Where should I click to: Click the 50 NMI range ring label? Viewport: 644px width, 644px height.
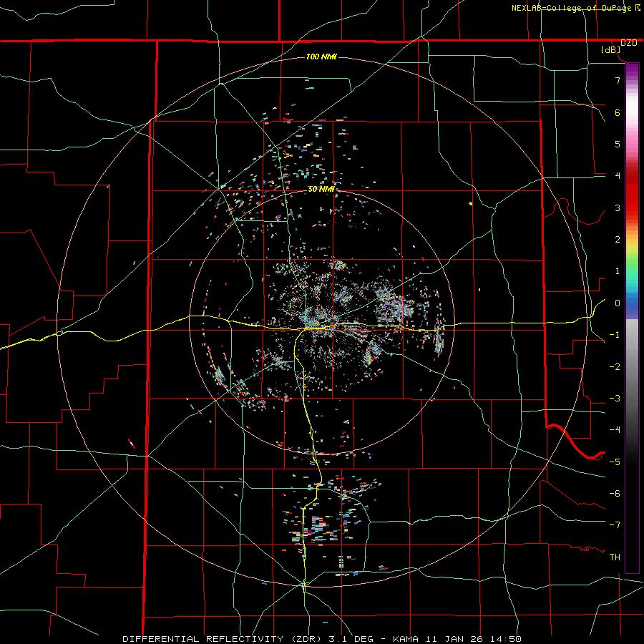pyautogui.click(x=321, y=189)
